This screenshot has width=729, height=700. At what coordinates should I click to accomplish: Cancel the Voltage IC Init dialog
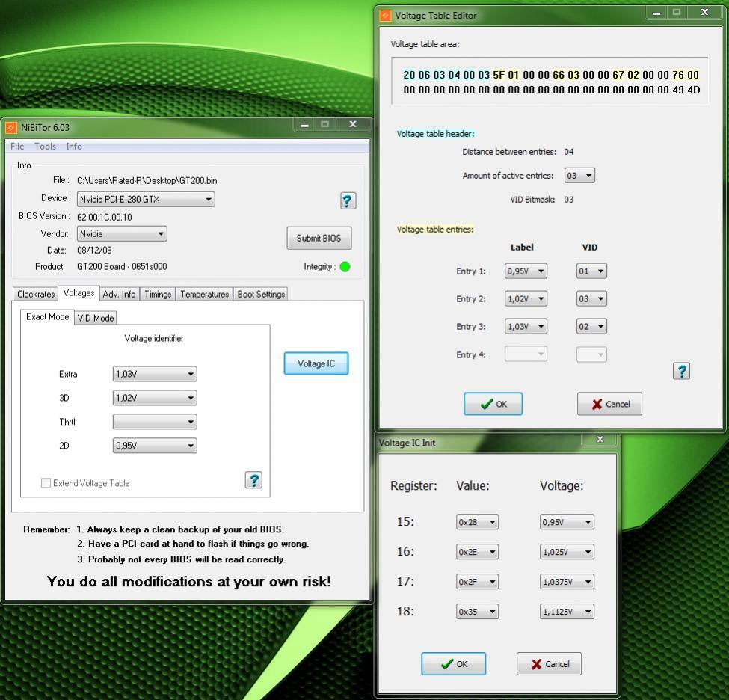pyautogui.click(x=549, y=663)
